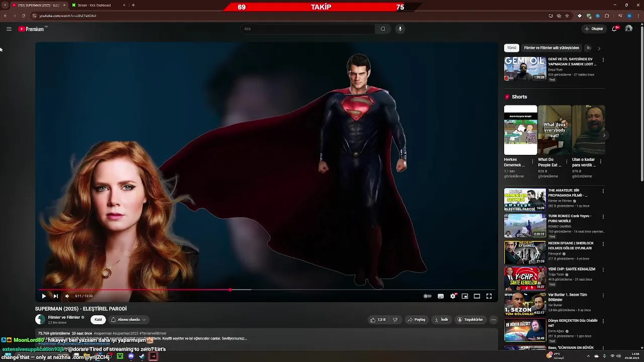This screenshot has width=644, height=362.
Task: Like the video with thumbs up
Action: 378,320
